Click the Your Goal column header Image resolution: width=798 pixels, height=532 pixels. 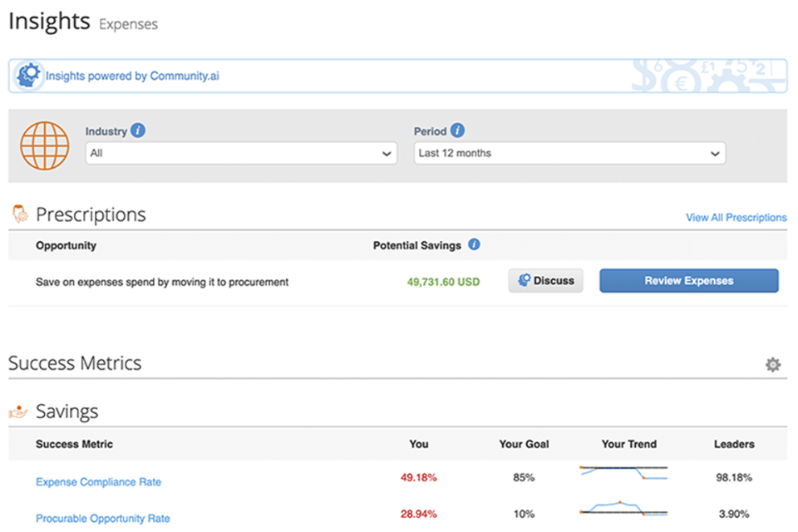pyautogui.click(x=524, y=444)
